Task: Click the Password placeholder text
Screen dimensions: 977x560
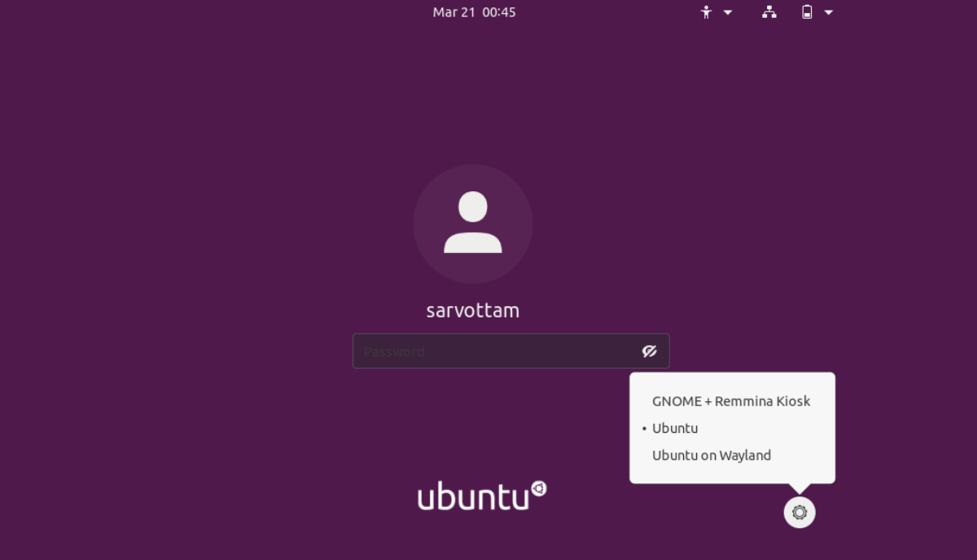Action: click(x=394, y=352)
